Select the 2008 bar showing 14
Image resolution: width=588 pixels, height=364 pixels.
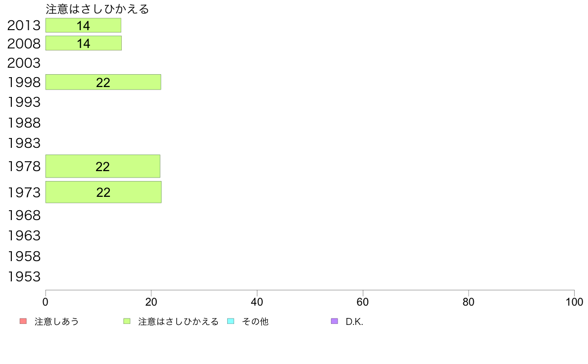84,43
